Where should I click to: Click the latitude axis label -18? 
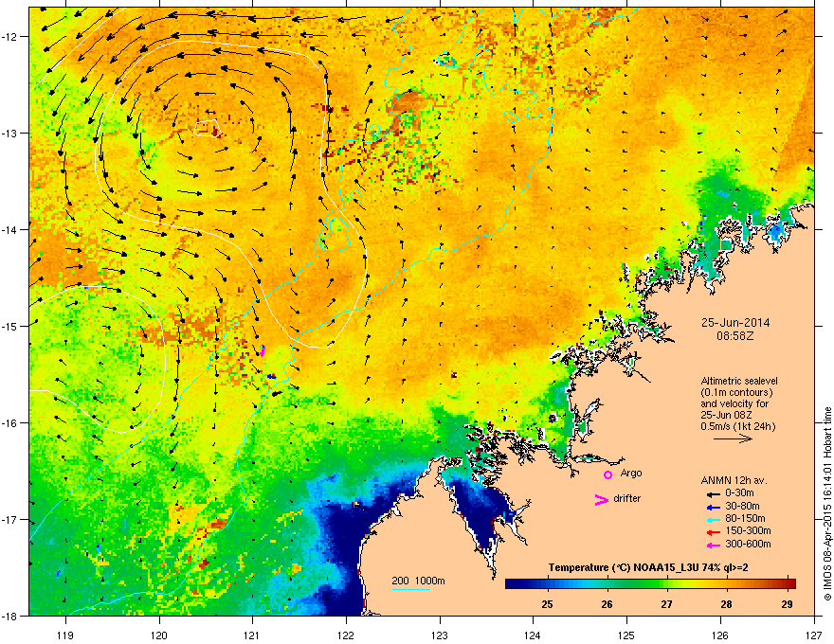10,616
